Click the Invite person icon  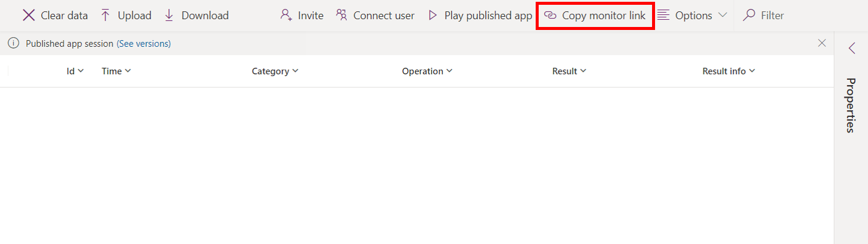[286, 16]
